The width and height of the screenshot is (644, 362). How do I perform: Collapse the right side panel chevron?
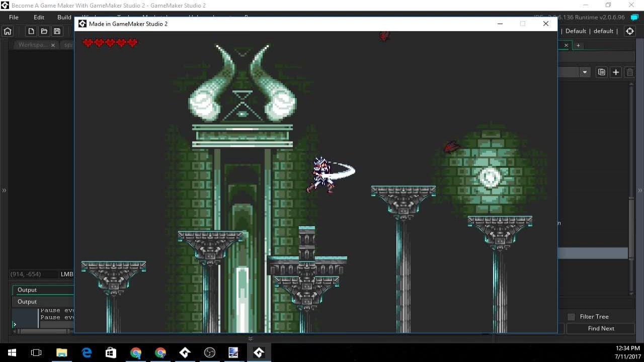(x=640, y=191)
